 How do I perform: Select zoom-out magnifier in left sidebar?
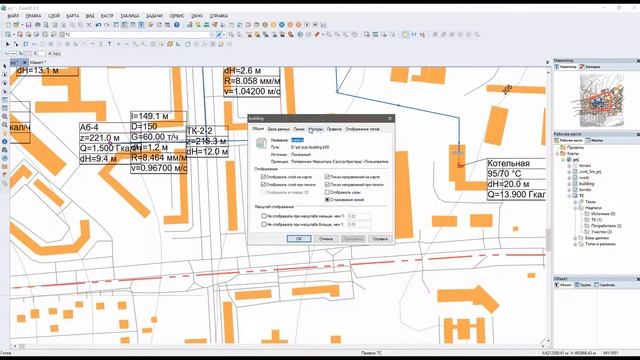pos(4,125)
